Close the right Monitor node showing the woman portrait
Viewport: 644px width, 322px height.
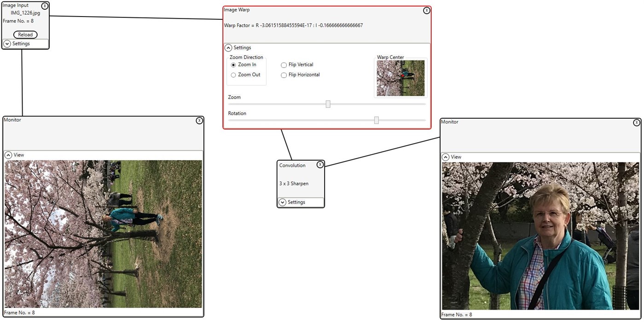(637, 122)
